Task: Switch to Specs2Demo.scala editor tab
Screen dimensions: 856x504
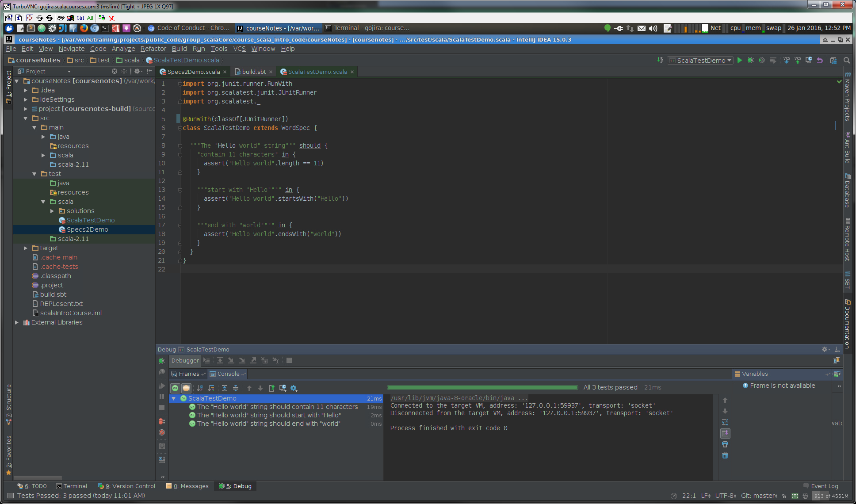Action: (x=193, y=72)
